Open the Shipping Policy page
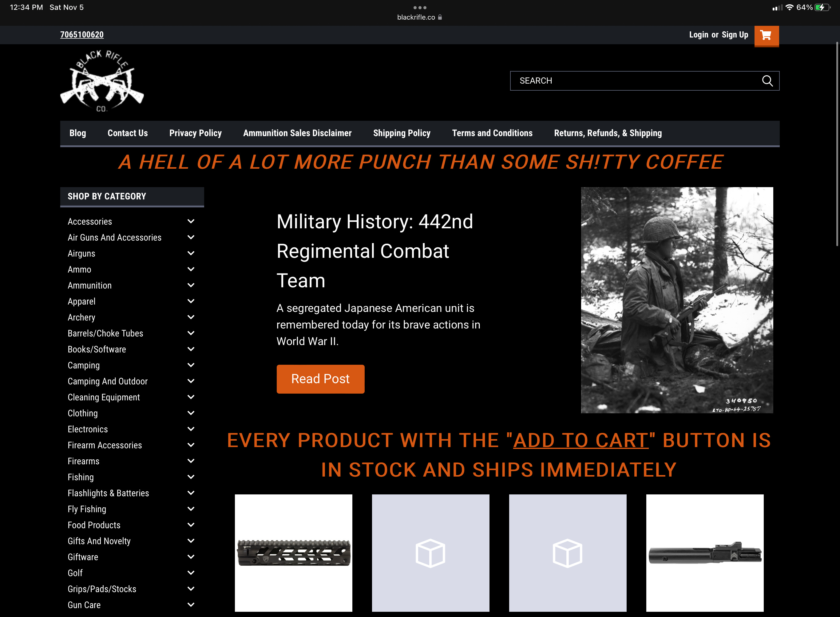 [402, 133]
